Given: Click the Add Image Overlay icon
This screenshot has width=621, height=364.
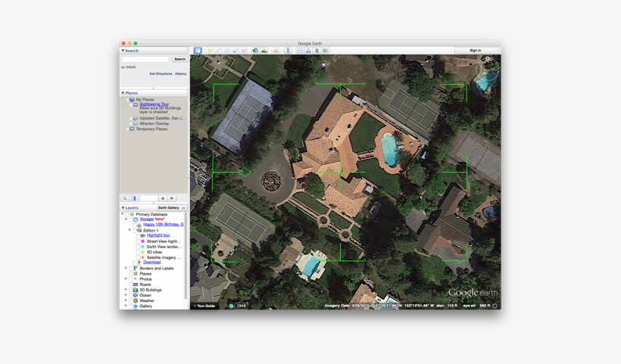Looking at the screenshot, I should [x=236, y=51].
